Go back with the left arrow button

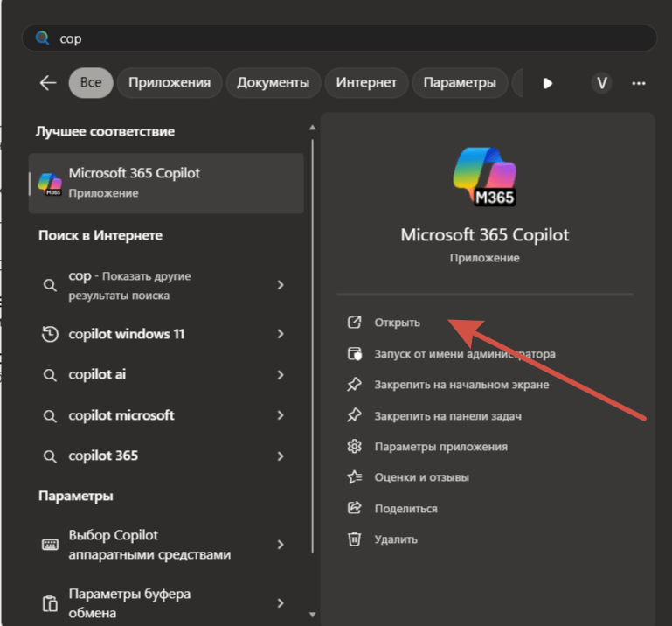(x=48, y=83)
